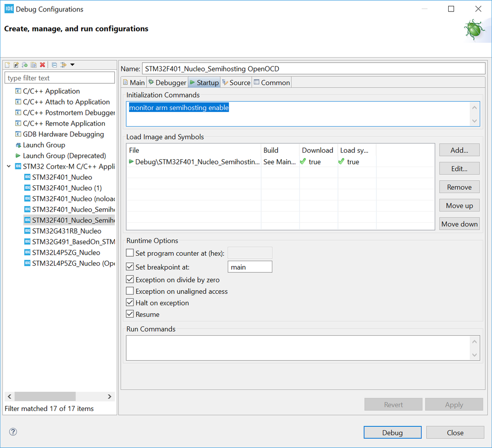Viewport: 492px width, 448px height.
Task: Open the Common tab
Action: pyautogui.click(x=271, y=83)
